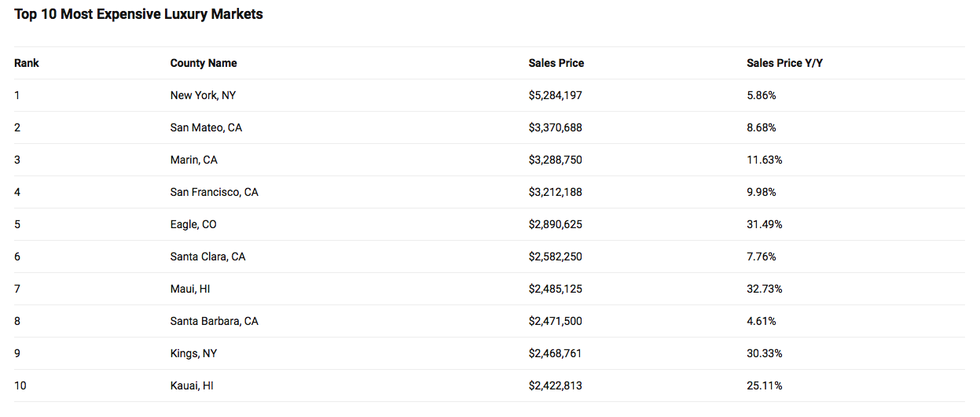Click the Sales Price Y/Y header

click(785, 63)
